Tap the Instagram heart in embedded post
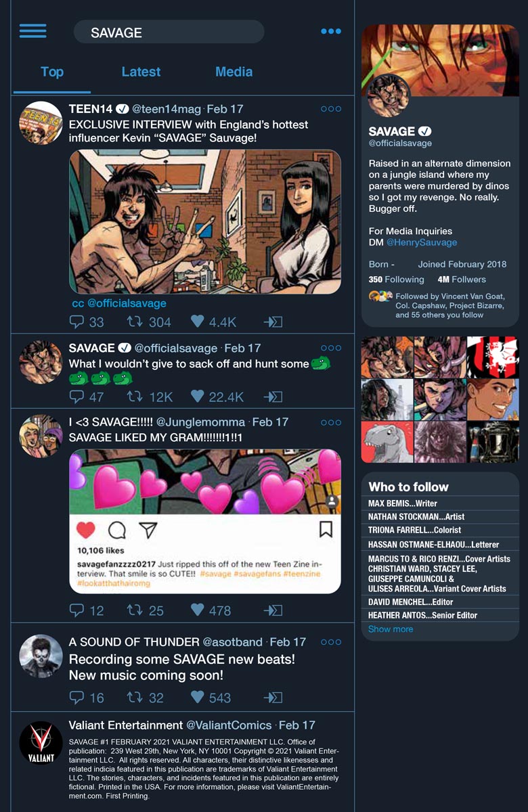The height and width of the screenshot is (812, 528). click(86, 530)
